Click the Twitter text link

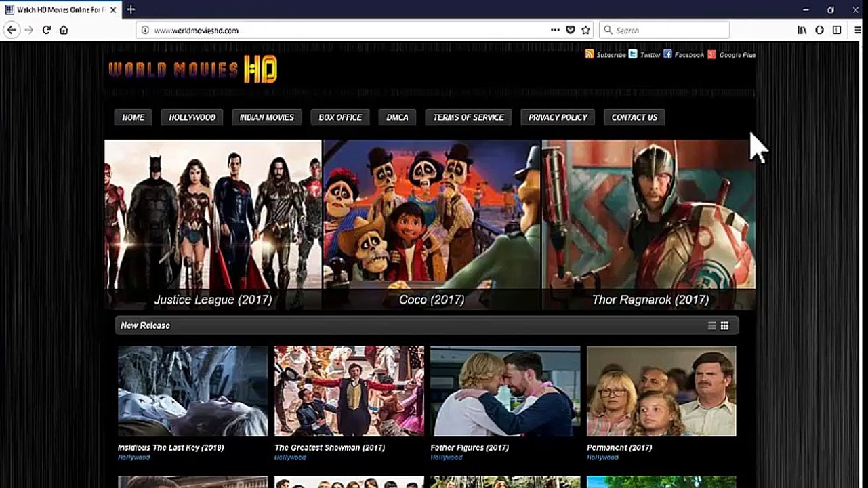click(650, 55)
